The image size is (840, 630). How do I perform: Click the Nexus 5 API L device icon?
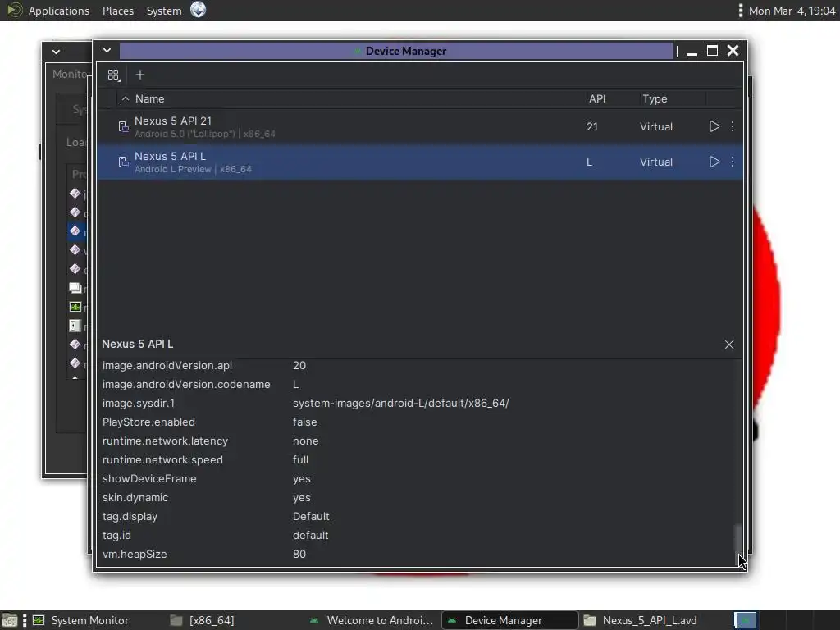[x=123, y=162]
